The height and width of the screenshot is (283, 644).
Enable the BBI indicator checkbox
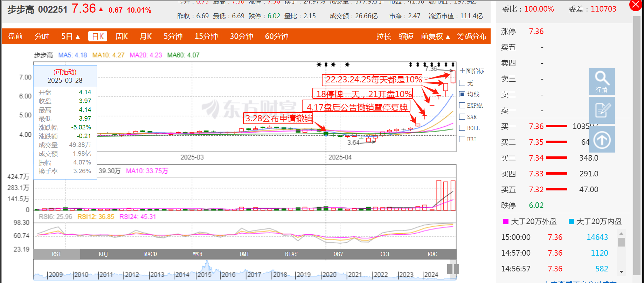click(462, 139)
